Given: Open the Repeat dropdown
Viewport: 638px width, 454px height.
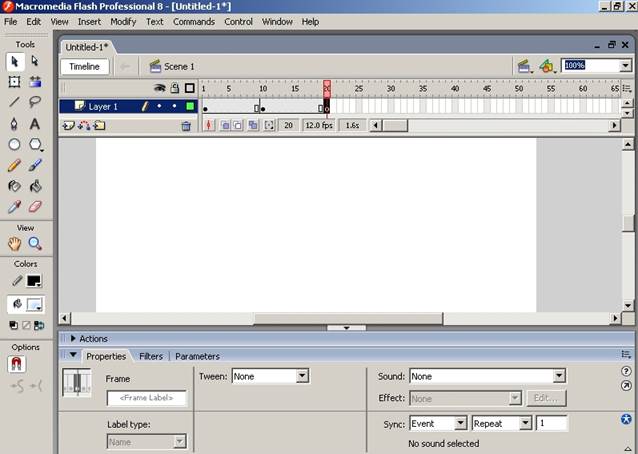Looking at the screenshot, I should point(526,423).
